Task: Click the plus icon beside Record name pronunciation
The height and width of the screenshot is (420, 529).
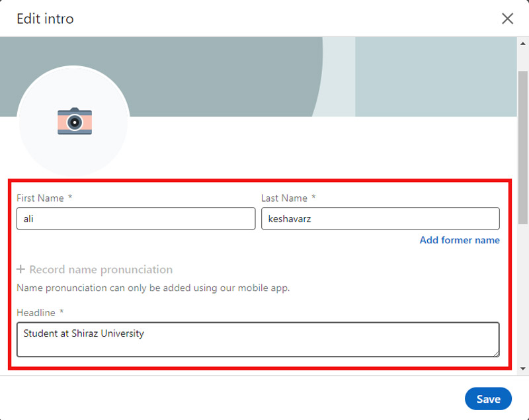Action: [21, 270]
